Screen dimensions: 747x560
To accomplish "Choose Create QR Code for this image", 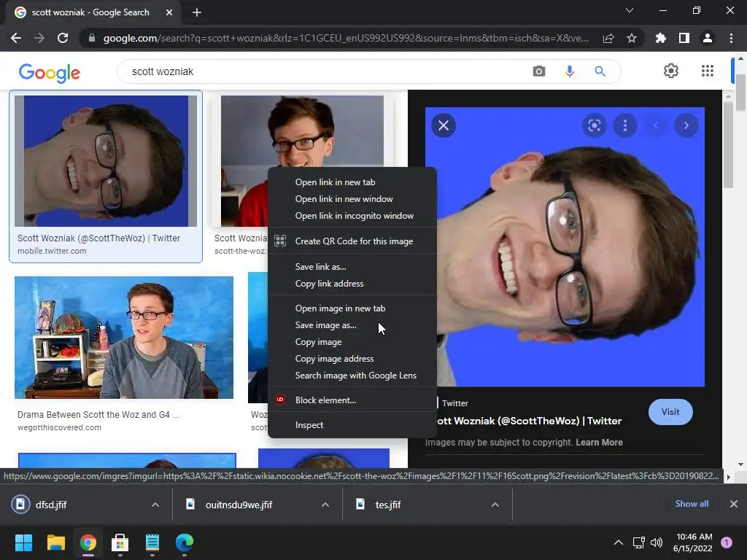I will [x=352, y=241].
